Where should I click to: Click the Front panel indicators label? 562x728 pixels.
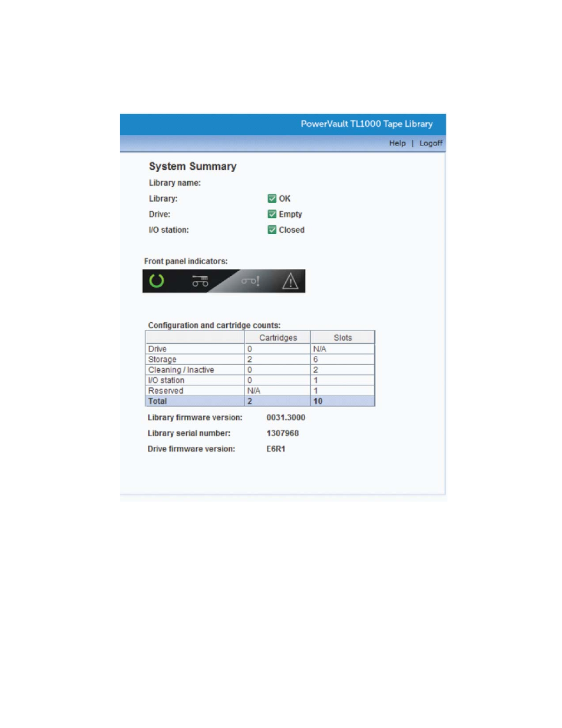pyautogui.click(x=186, y=261)
